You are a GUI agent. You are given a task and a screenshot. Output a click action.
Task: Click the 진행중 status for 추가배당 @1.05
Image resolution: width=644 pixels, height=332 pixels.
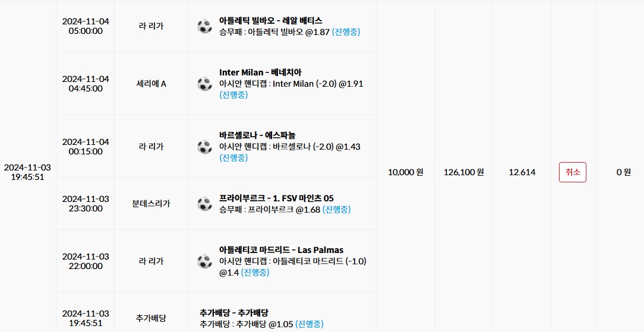(x=310, y=324)
